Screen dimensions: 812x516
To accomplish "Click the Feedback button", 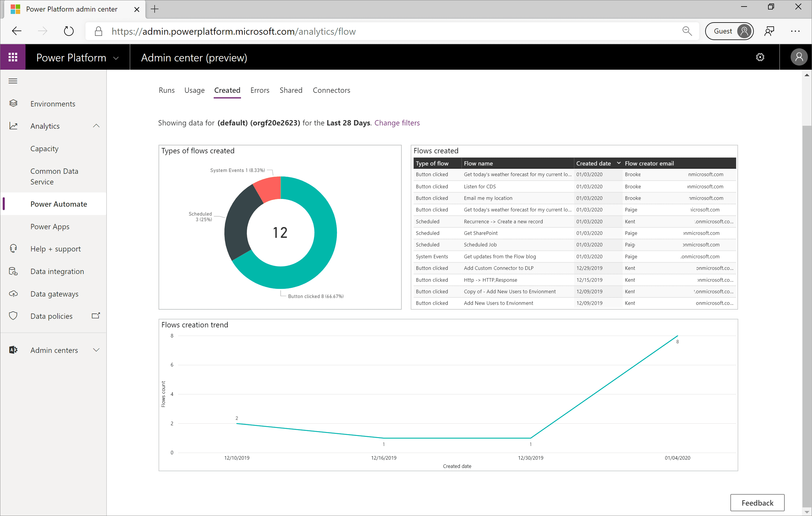I will tap(757, 503).
